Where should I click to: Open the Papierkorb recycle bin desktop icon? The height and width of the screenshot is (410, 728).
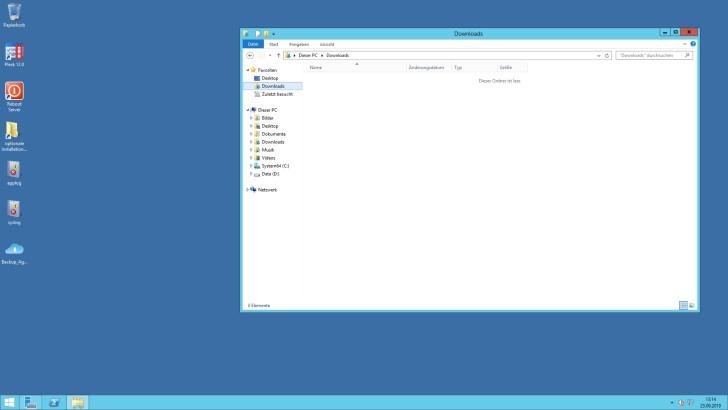coord(14,15)
